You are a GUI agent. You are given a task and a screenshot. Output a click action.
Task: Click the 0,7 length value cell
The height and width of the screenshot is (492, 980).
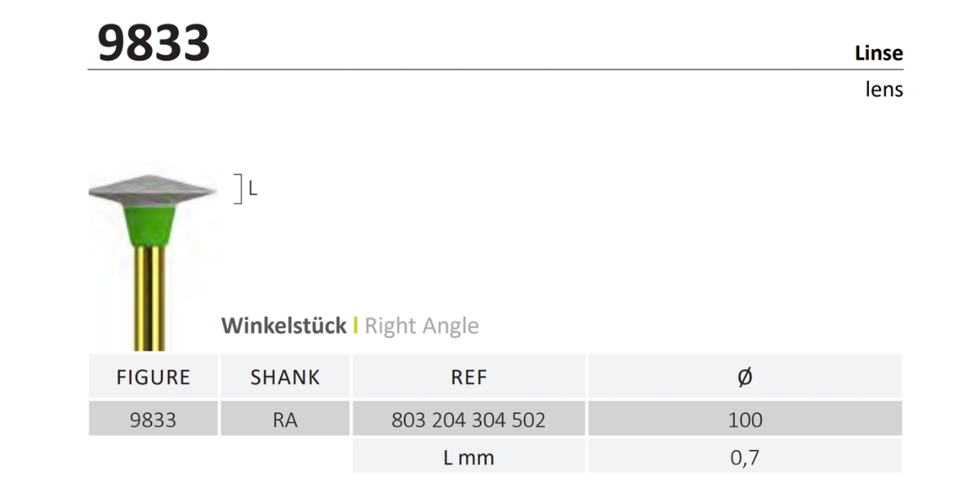[745, 458]
